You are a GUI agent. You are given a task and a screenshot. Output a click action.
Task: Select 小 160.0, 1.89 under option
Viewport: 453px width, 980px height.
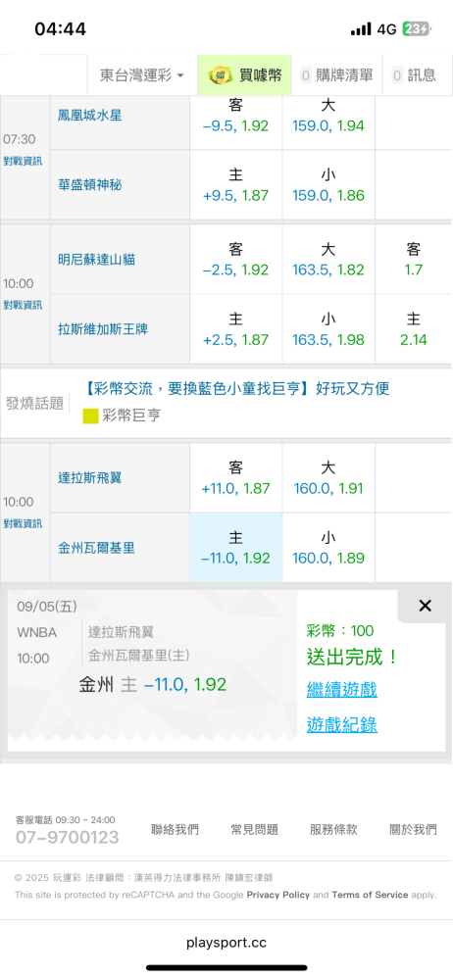click(x=328, y=548)
